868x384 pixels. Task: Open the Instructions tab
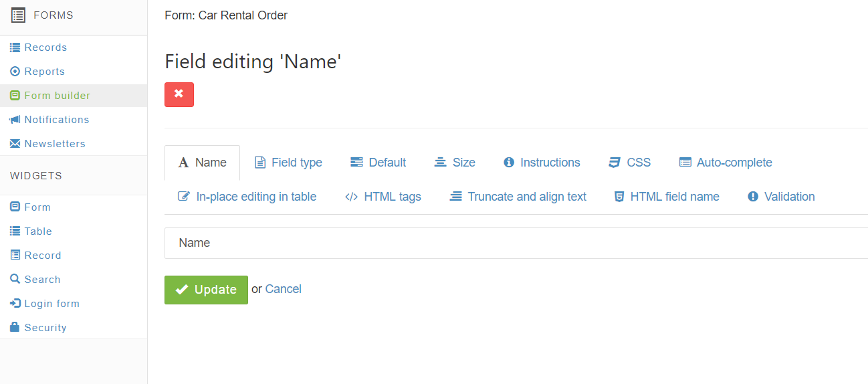click(542, 163)
